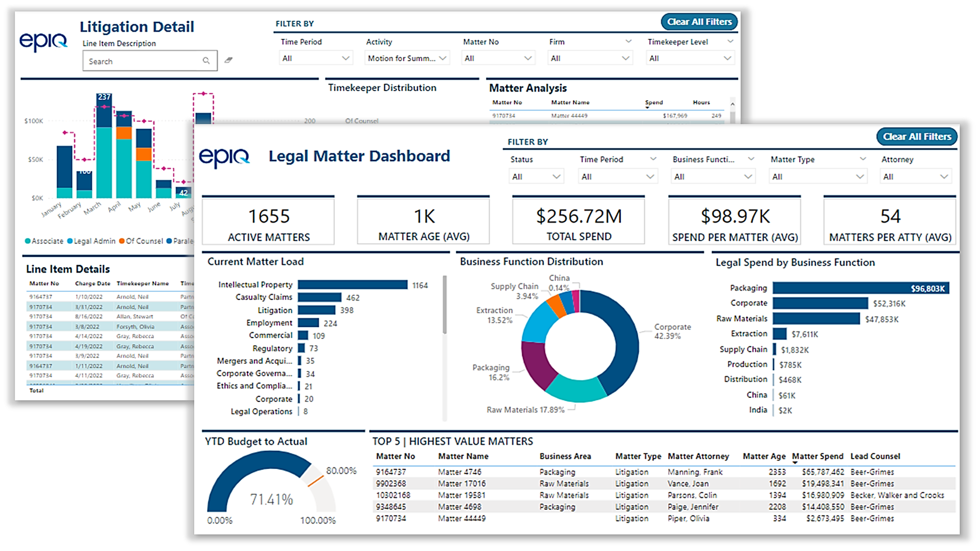The height and width of the screenshot is (551, 980).
Task: Click Matter 44449 row in Matter Analysis
Action: coord(606,116)
